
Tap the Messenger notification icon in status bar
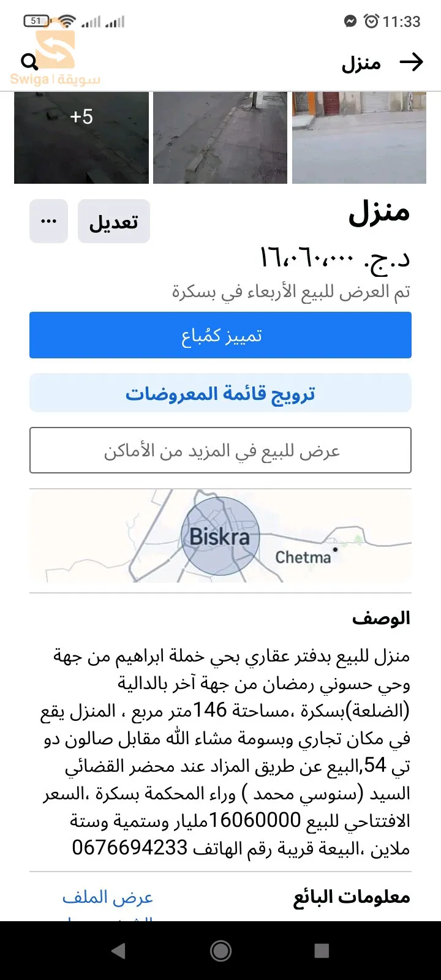coord(350,21)
